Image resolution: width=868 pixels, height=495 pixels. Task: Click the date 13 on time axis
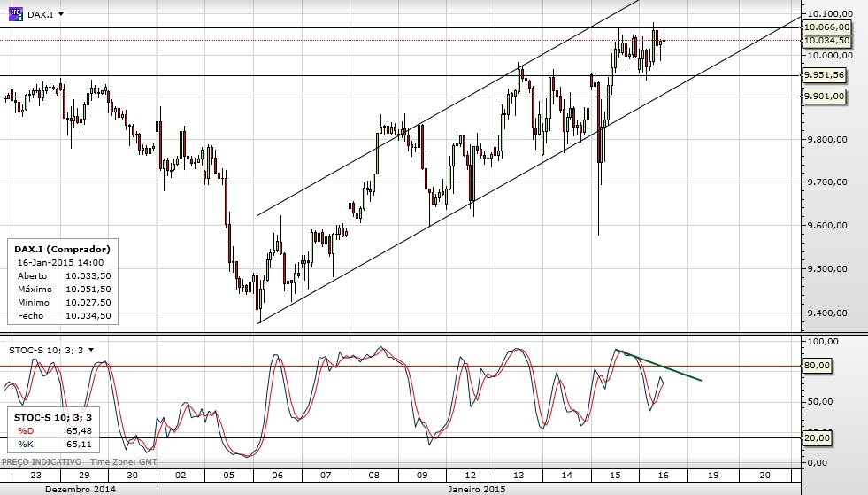click(x=518, y=475)
